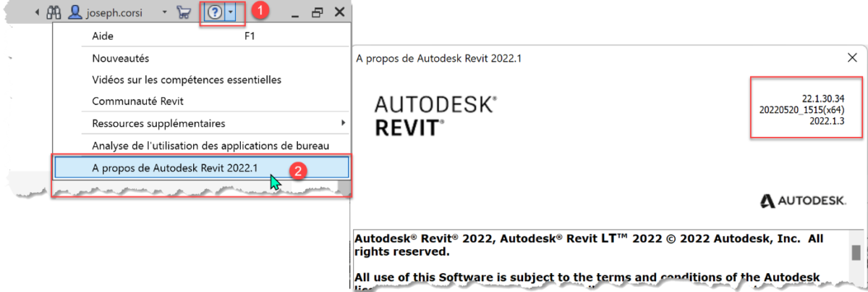Click the Help question mark icon

tap(214, 12)
